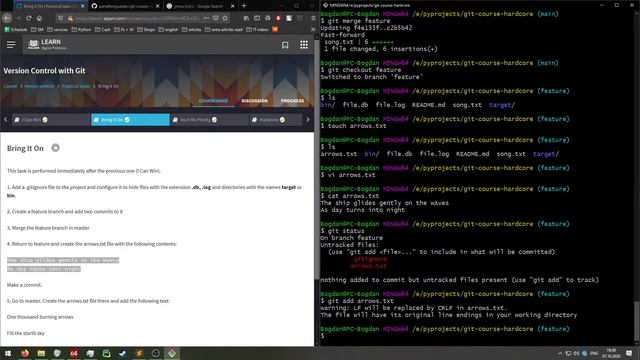Expand the english bookmarks folder
Viewport: 640px width, 360px height.
coord(169,29)
